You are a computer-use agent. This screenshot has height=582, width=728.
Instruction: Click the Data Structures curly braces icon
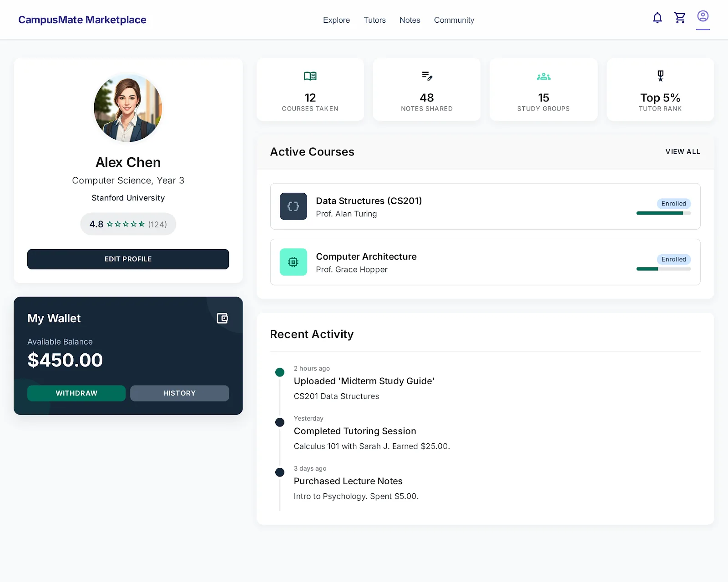(293, 206)
